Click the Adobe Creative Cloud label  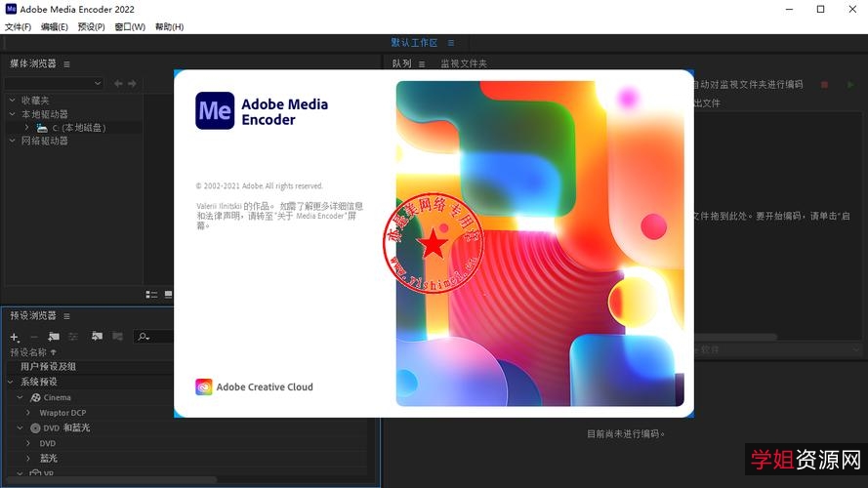click(265, 387)
